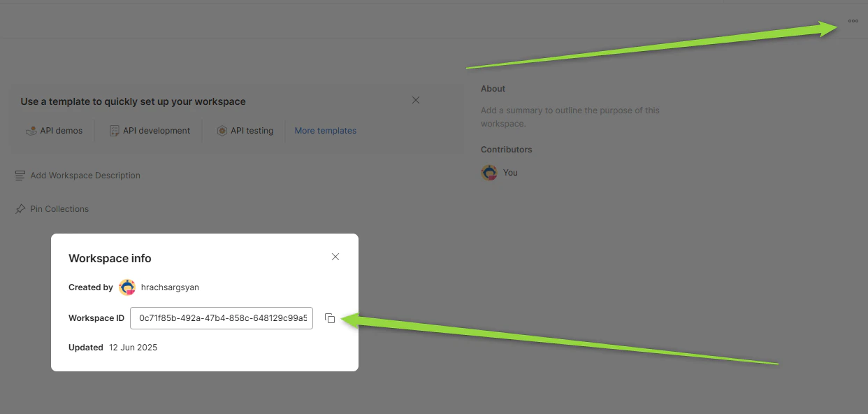Click the three-dot options icon in the toolbar
The image size is (868, 414).
(x=853, y=20)
